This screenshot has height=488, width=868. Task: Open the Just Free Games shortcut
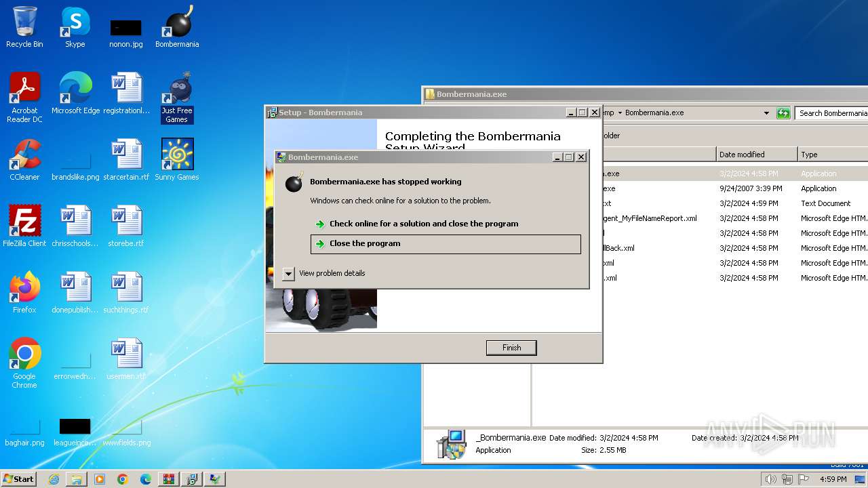tap(177, 98)
